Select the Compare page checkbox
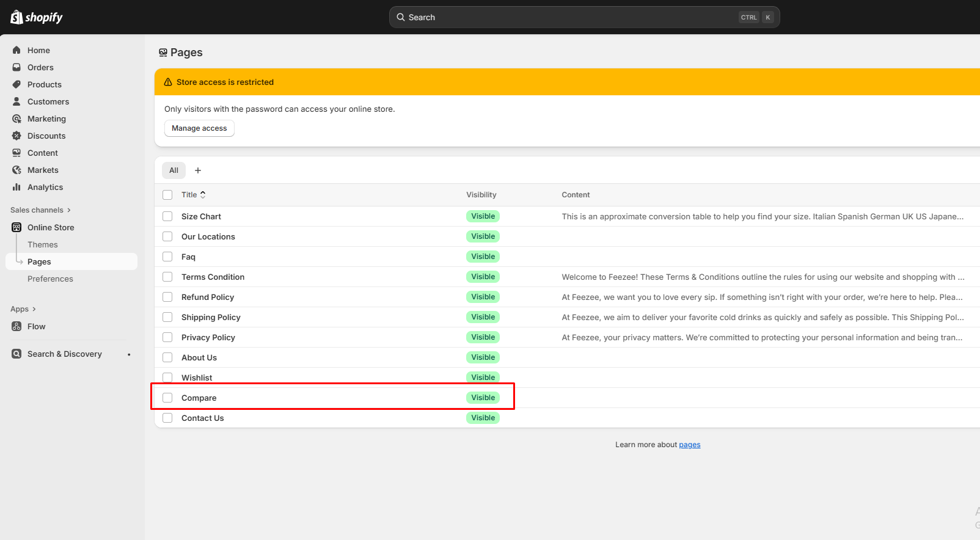This screenshot has height=540, width=980. (167, 398)
